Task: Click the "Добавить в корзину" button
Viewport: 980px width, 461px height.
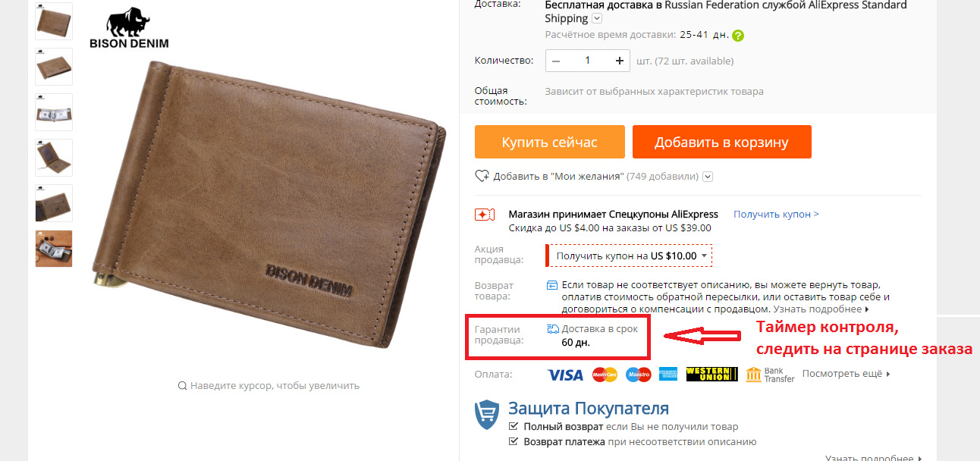Action: (722, 142)
